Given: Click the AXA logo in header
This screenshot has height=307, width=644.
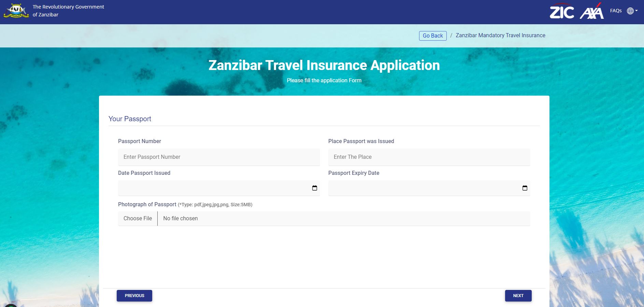Looking at the screenshot, I should pos(592,11).
